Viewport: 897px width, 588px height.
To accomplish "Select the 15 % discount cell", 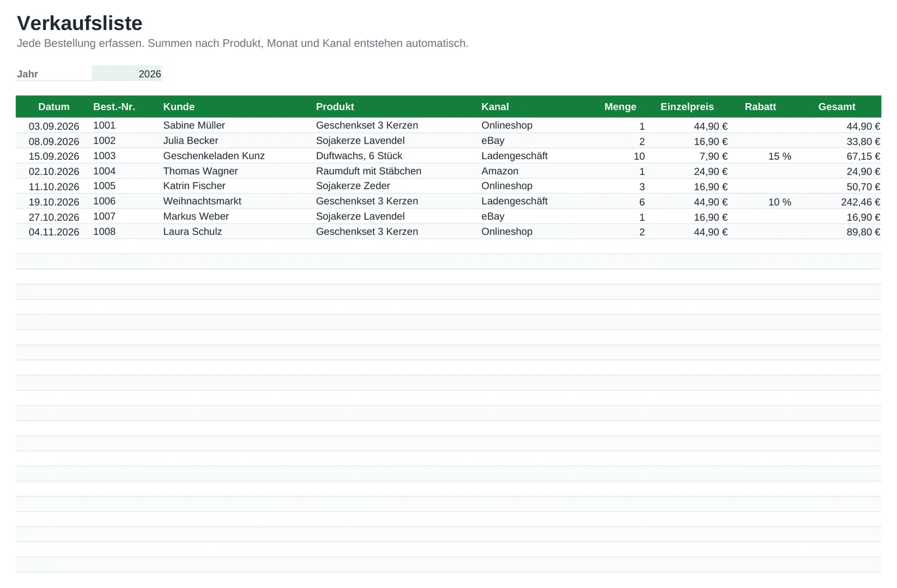I will (x=779, y=156).
